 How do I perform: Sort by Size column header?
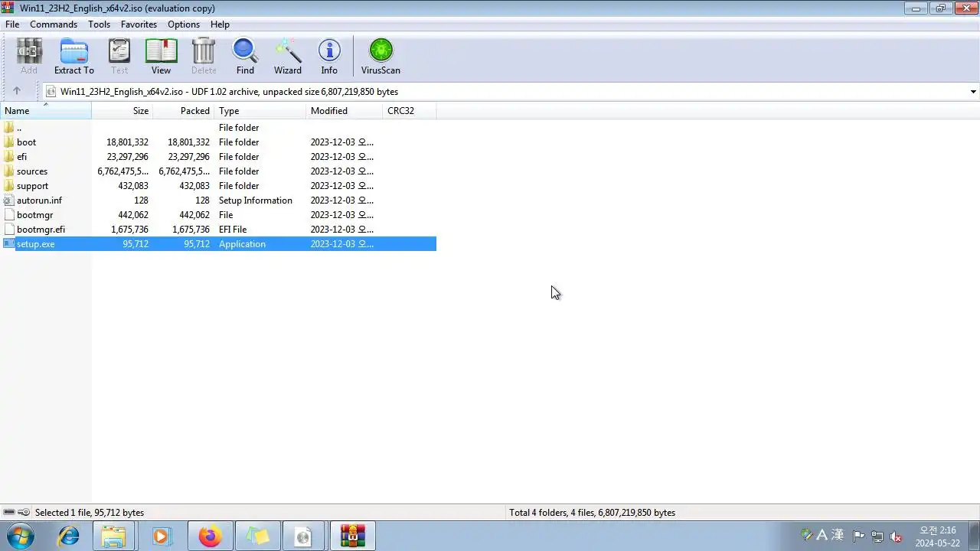click(122, 111)
